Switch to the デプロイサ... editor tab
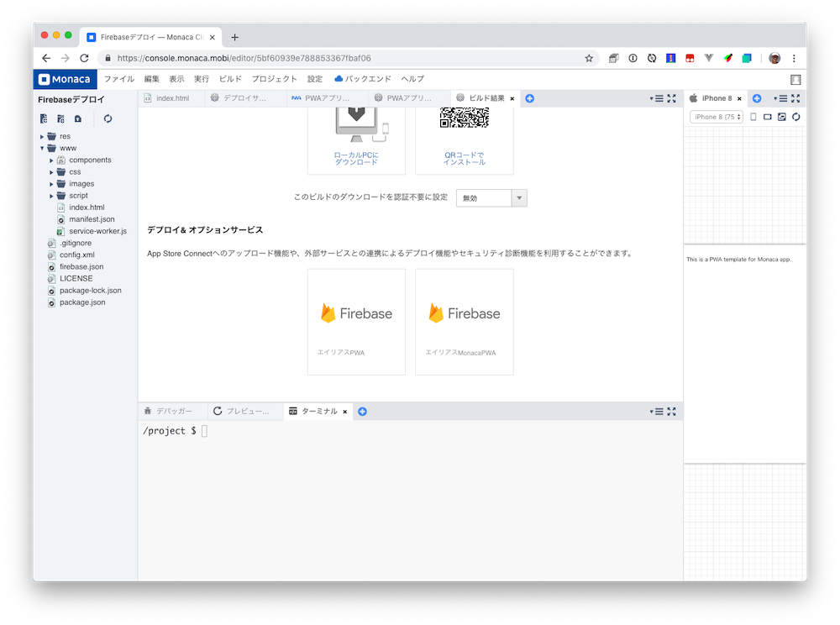Screen dimensions: 840x625 coord(244,98)
